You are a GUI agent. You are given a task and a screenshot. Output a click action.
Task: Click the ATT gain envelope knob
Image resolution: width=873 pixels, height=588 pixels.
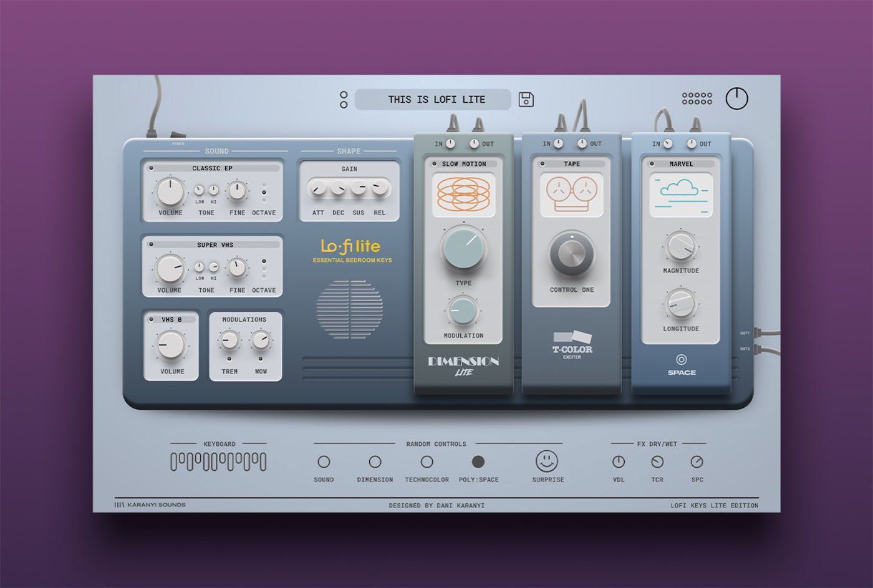tap(318, 188)
